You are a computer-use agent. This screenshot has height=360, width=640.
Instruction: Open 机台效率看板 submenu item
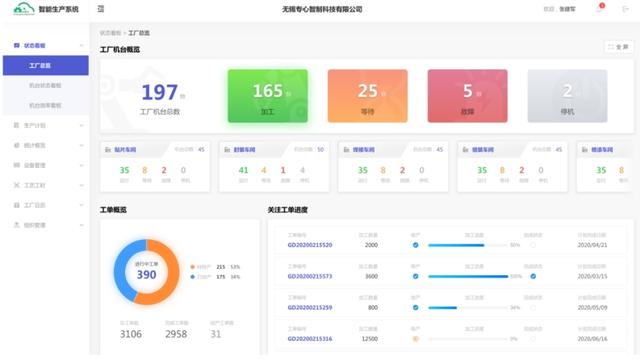45,105
